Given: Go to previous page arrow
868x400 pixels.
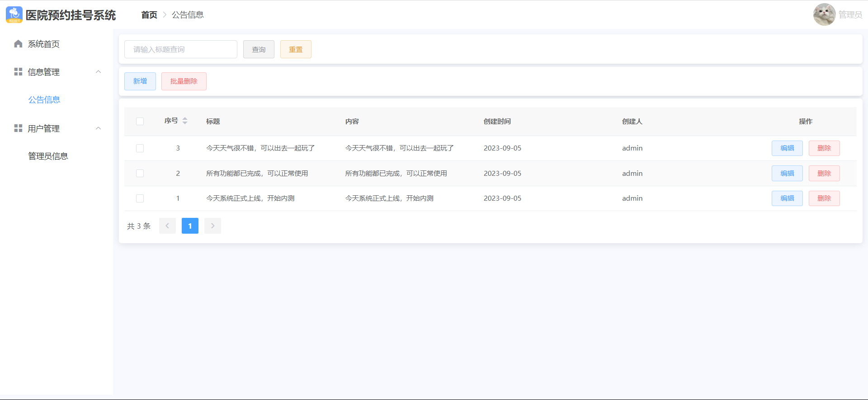Looking at the screenshot, I should (x=167, y=226).
